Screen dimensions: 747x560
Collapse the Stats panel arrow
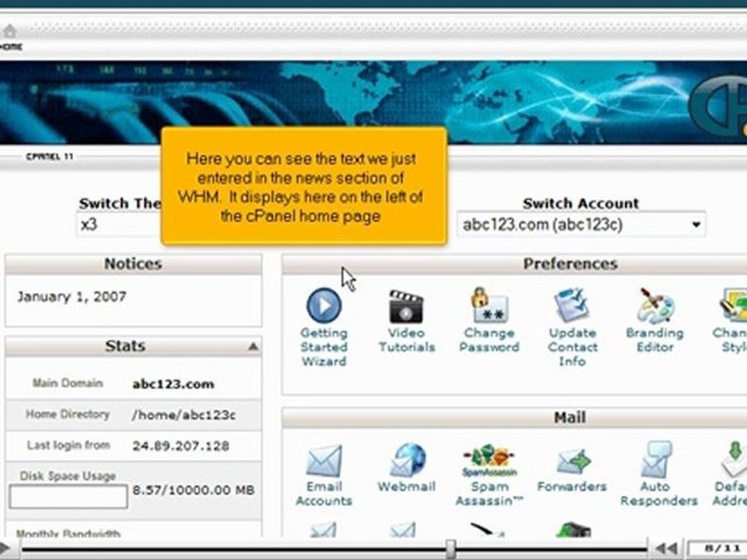[253, 347]
